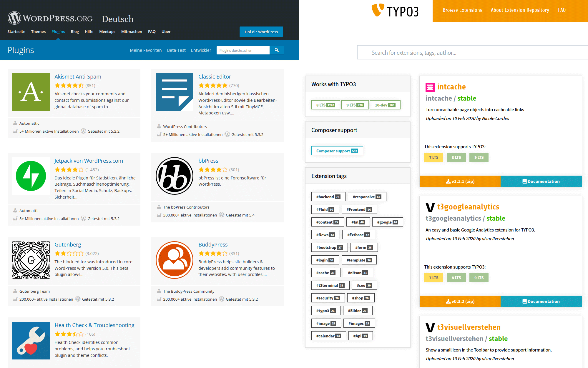Click the plugin search magnifier icon
Screen dimensions: 588x368
click(x=277, y=50)
